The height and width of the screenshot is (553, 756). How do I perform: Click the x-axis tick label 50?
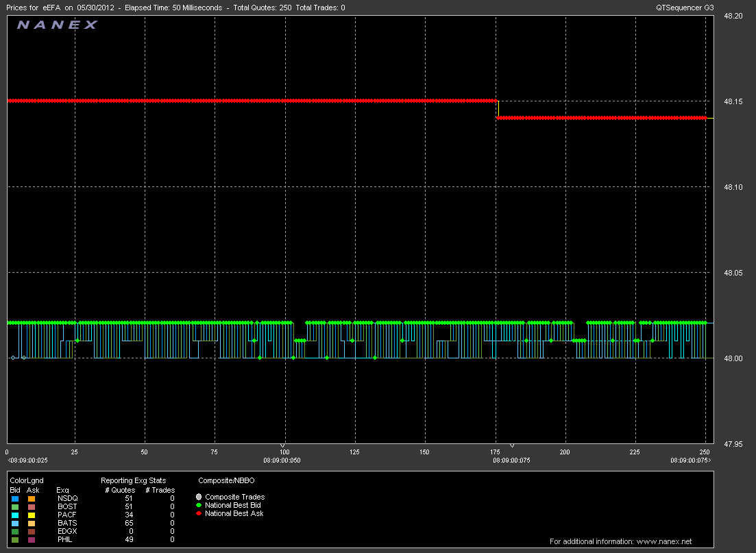coord(144,452)
